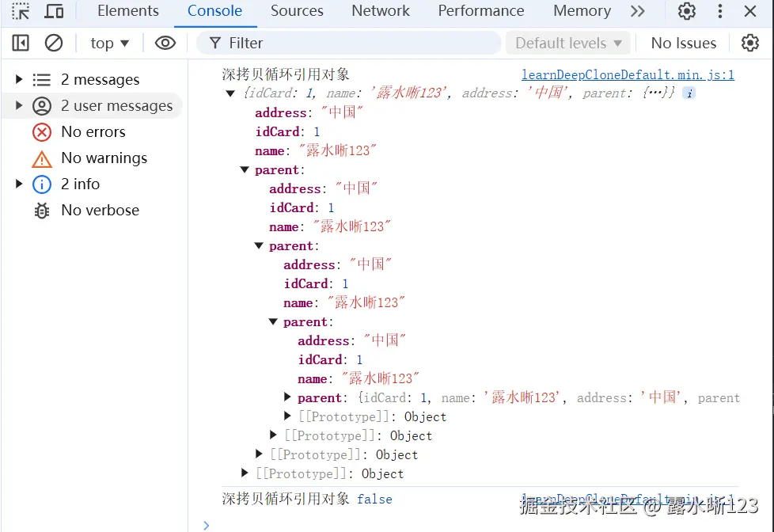774x532 pixels.
Task: Click the false value in the last log
Action: [374, 500]
